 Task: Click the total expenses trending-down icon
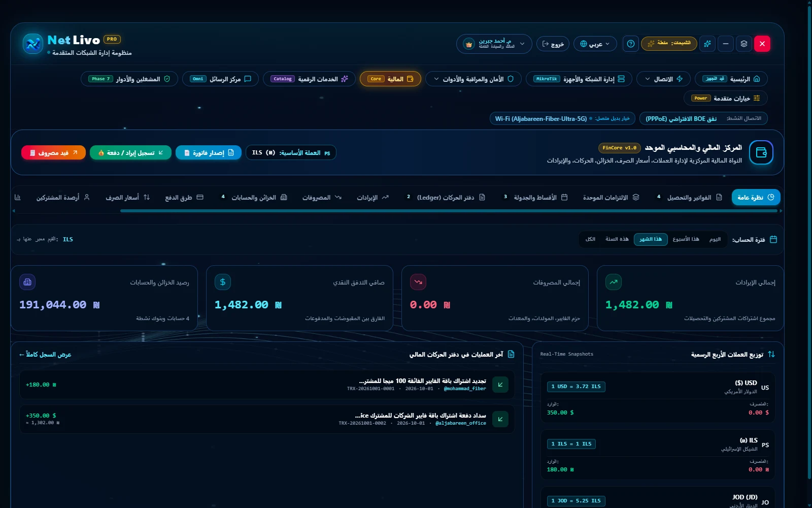pyautogui.click(x=418, y=282)
